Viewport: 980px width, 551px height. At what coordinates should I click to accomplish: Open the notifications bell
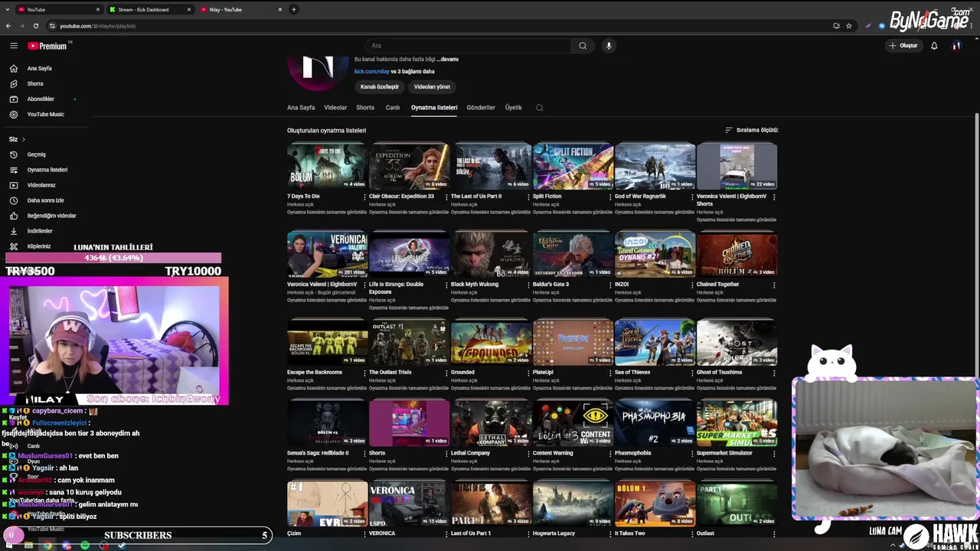tap(934, 46)
